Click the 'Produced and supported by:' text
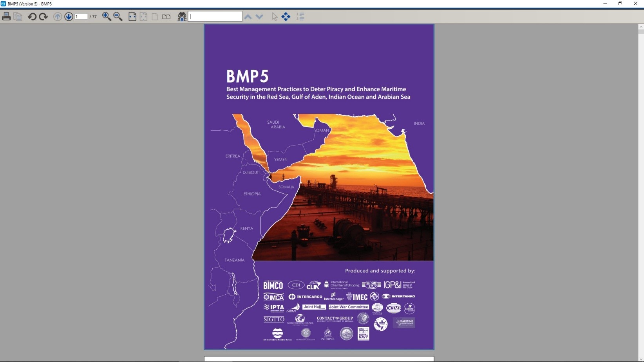This screenshot has height=362, width=644. coord(380,271)
